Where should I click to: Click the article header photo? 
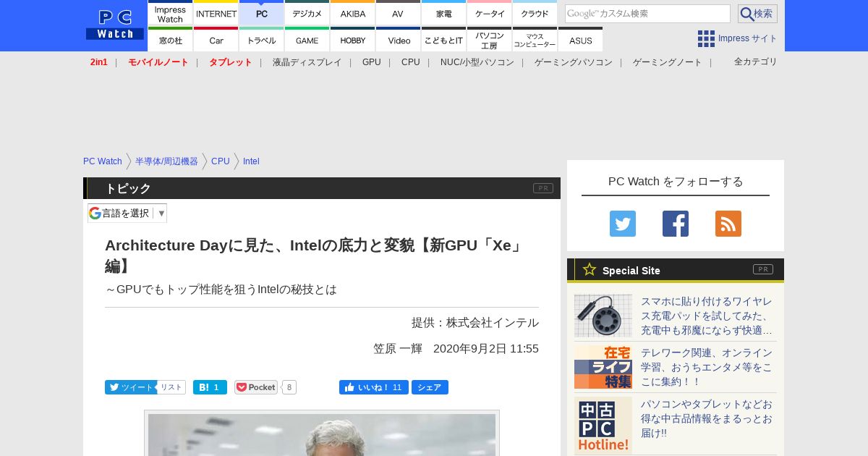tap(322, 434)
